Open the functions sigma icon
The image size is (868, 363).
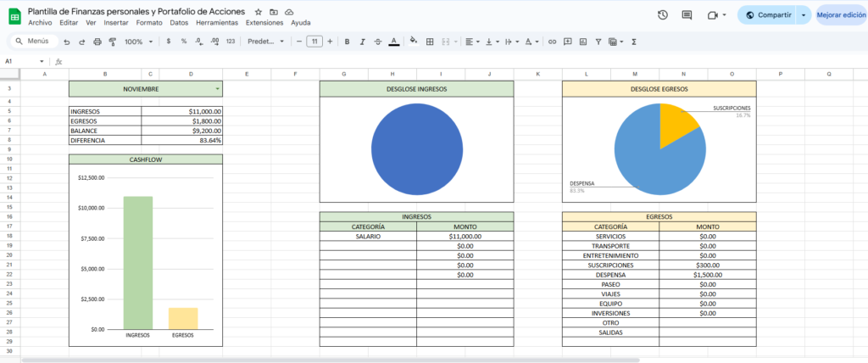(634, 41)
